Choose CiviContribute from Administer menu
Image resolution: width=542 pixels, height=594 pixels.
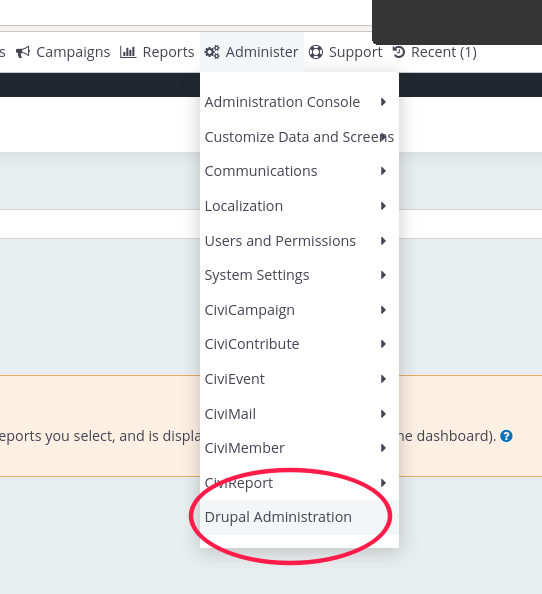pos(299,344)
